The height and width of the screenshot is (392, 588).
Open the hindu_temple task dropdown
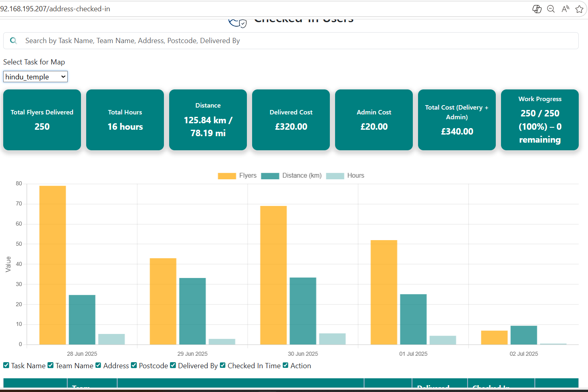point(35,77)
